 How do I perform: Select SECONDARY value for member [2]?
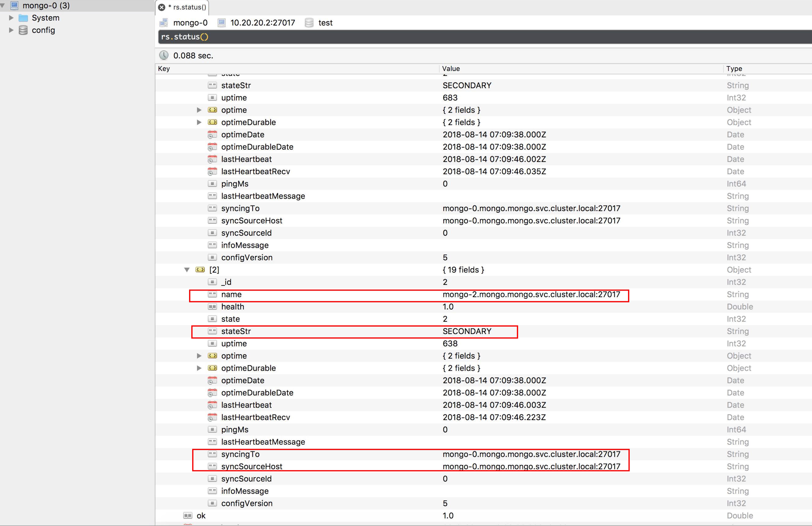pyautogui.click(x=467, y=331)
